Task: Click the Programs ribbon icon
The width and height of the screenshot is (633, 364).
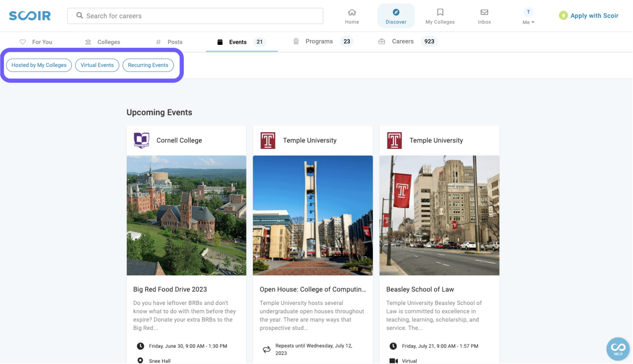Action: [296, 42]
